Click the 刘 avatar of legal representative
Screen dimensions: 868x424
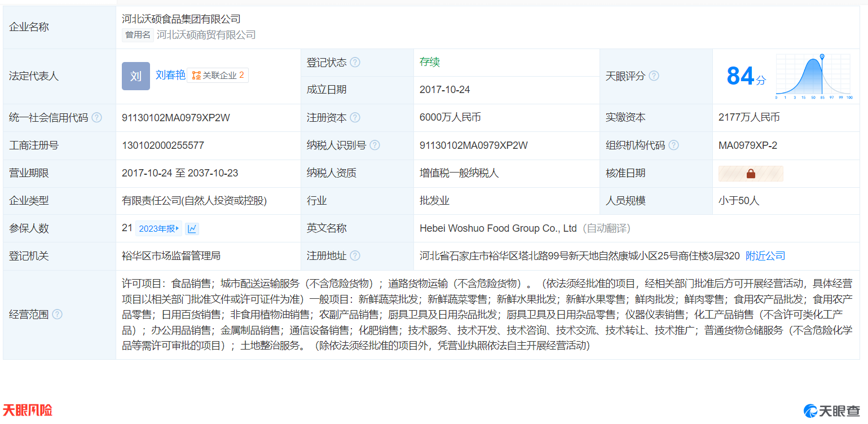136,76
